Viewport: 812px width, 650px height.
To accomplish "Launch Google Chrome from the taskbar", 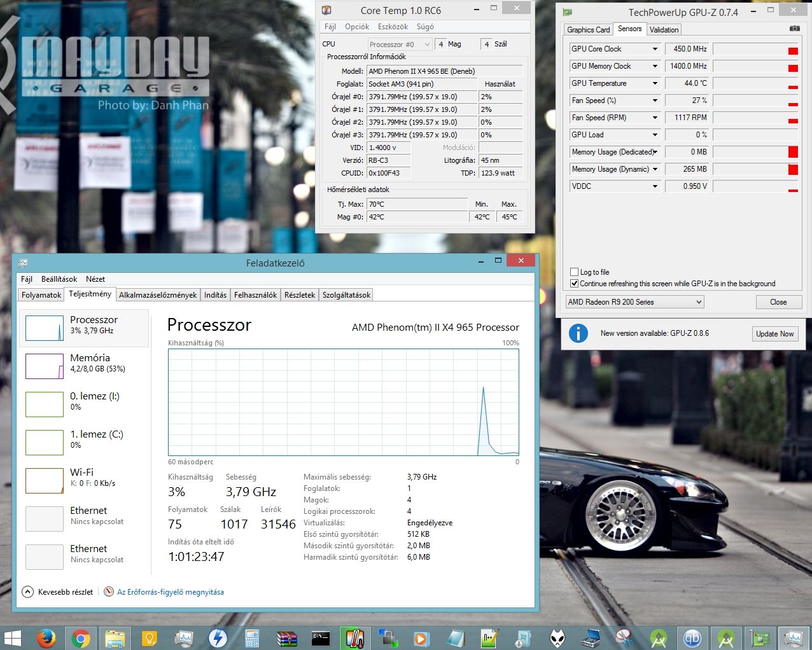I will click(x=81, y=638).
